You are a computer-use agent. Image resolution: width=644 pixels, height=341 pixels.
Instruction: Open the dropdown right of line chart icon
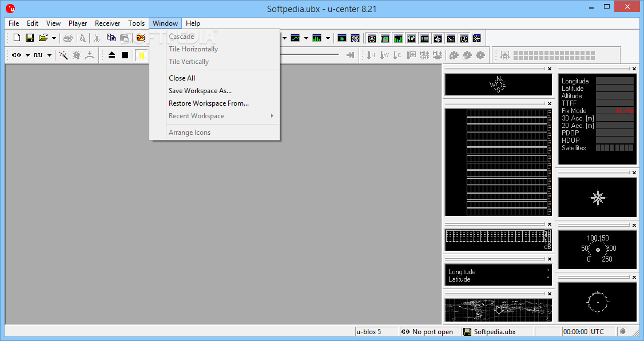click(306, 38)
